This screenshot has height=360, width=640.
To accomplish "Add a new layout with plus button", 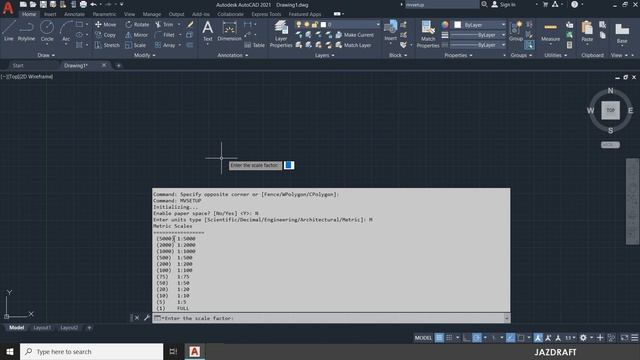I will tap(89, 327).
